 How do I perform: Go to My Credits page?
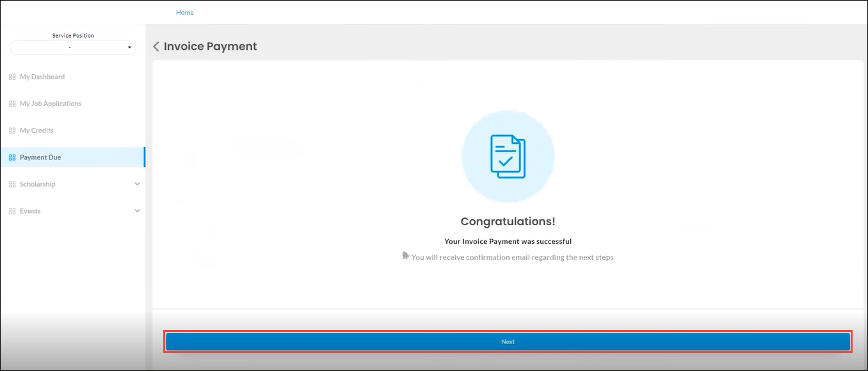coord(36,130)
